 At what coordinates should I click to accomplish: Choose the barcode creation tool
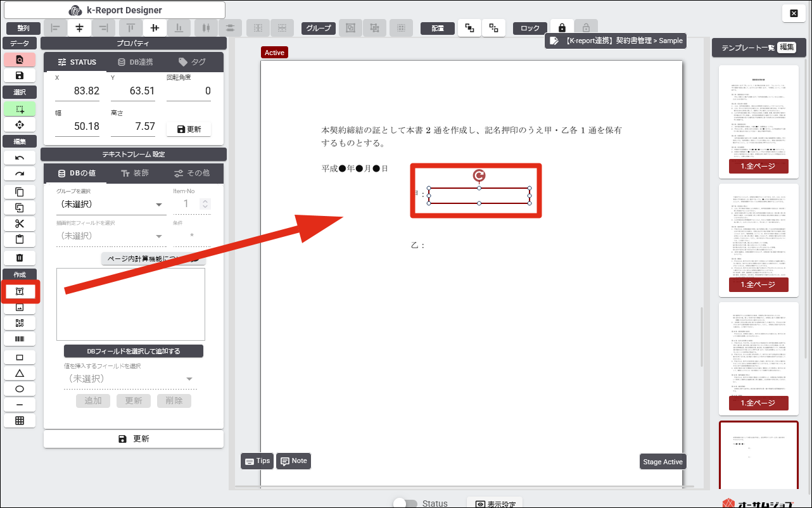[20, 340]
